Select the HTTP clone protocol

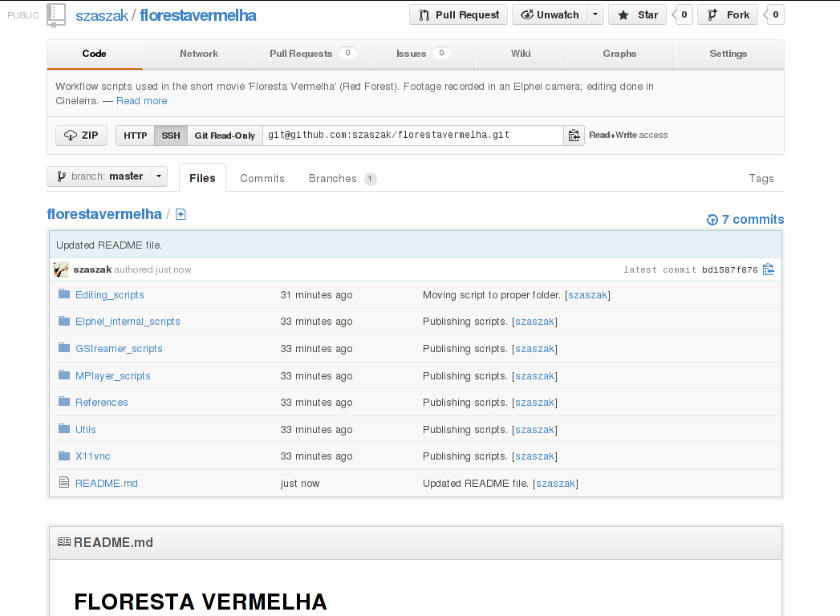click(135, 136)
